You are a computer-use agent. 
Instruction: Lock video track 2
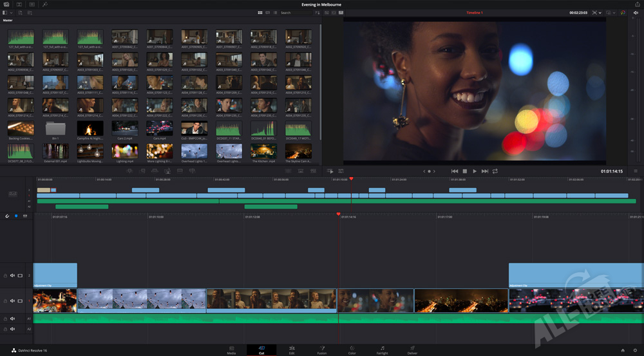coord(5,276)
